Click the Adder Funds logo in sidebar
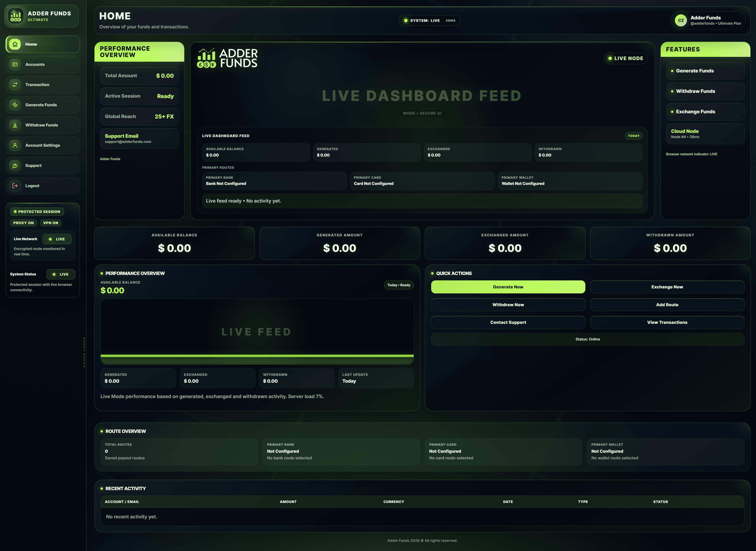 pos(16,16)
